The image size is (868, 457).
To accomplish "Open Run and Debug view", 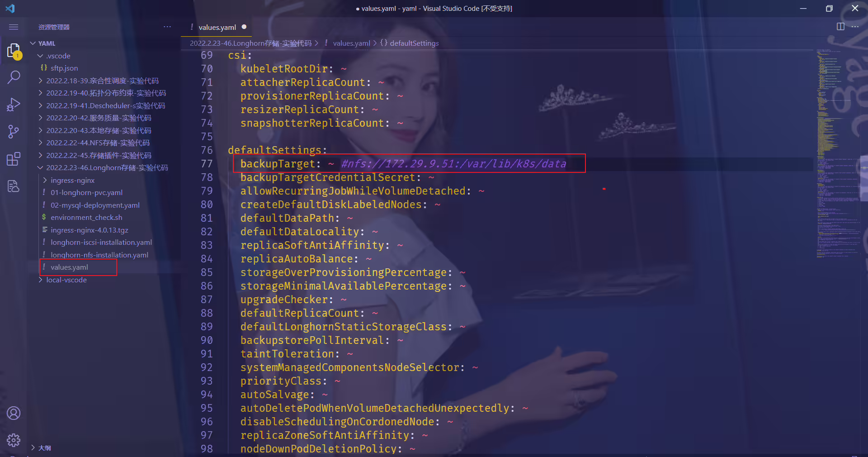I will [14, 105].
